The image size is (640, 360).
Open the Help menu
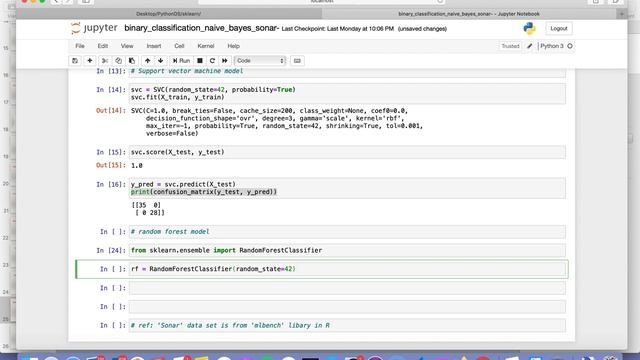233,46
